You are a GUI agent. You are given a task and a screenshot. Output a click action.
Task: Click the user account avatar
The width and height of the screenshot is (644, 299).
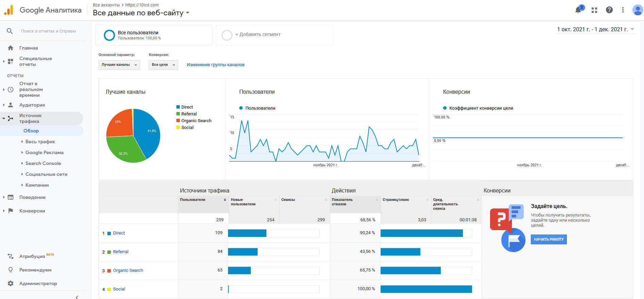(637, 10)
